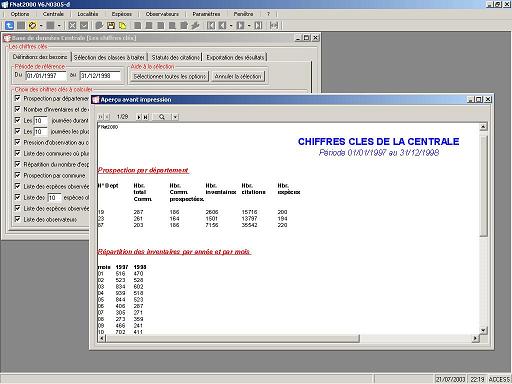Click the blue back-arrow toolbar icon
Image resolution: width=512 pixels, height=384 pixels.
coord(9,25)
